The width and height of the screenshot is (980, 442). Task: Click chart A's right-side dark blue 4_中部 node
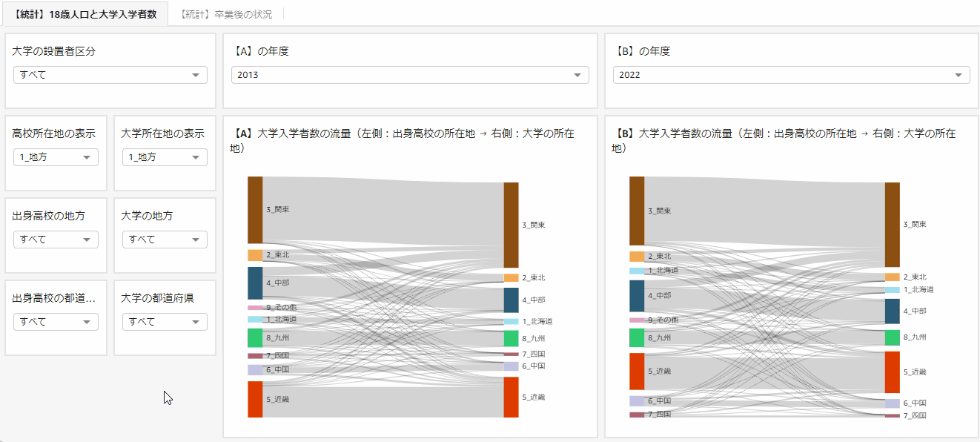click(511, 300)
